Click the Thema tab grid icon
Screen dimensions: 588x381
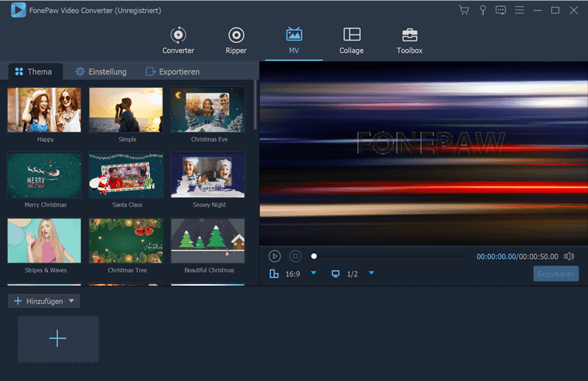(19, 71)
